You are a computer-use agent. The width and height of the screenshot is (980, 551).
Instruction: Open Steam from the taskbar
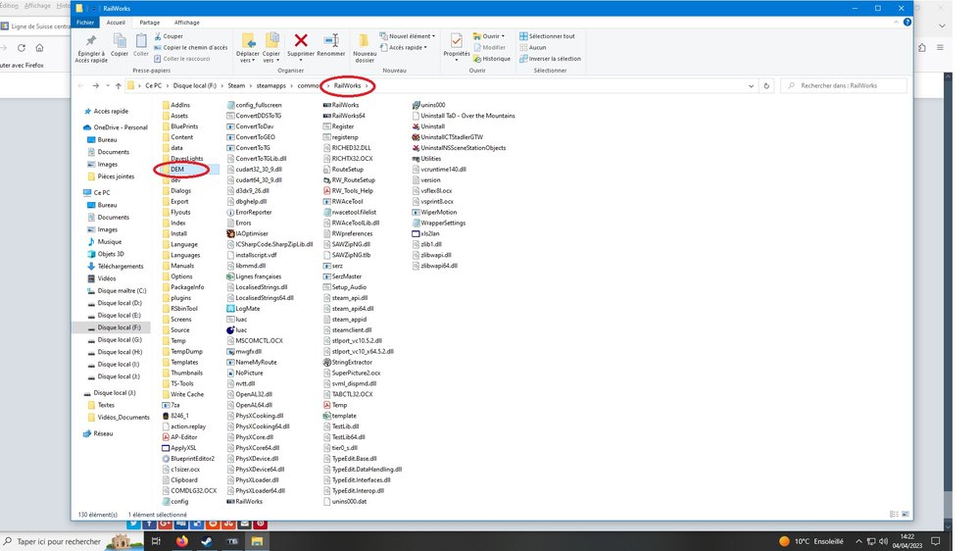[207, 541]
